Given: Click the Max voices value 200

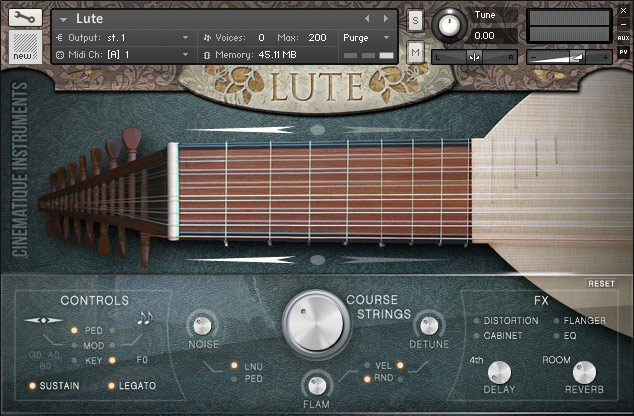Looking at the screenshot, I should [x=317, y=38].
